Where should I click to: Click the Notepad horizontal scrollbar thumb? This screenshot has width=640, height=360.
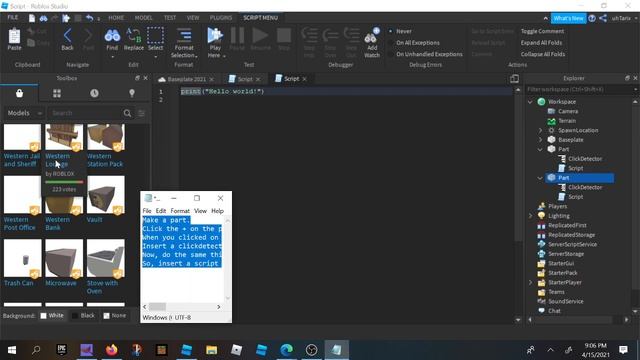coord(157,307)
